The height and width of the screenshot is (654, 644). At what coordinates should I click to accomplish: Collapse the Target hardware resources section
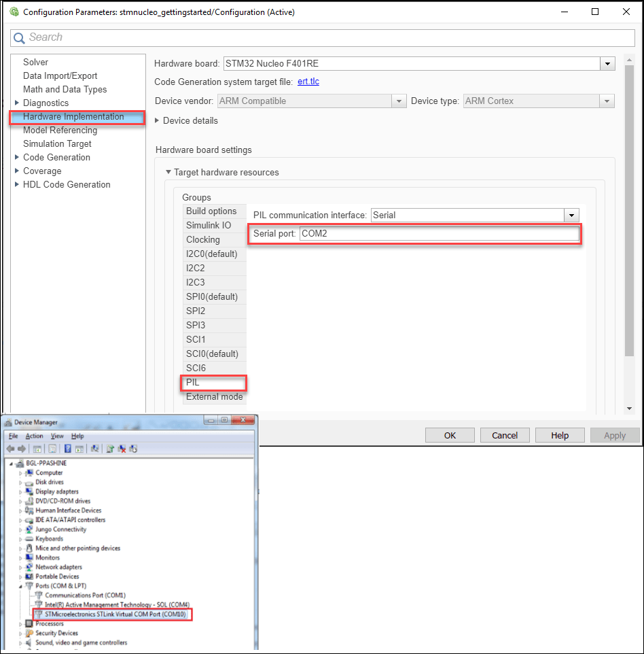tap(168, 173)
